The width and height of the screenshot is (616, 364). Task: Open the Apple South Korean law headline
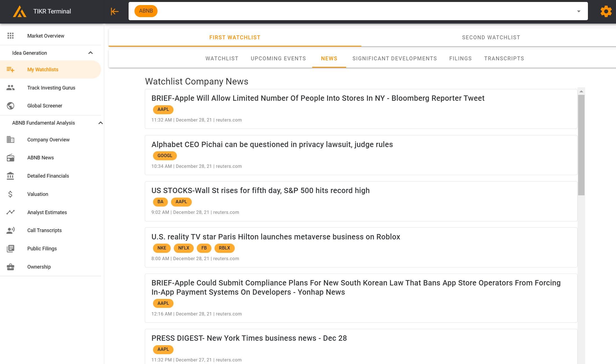point(356,287)
